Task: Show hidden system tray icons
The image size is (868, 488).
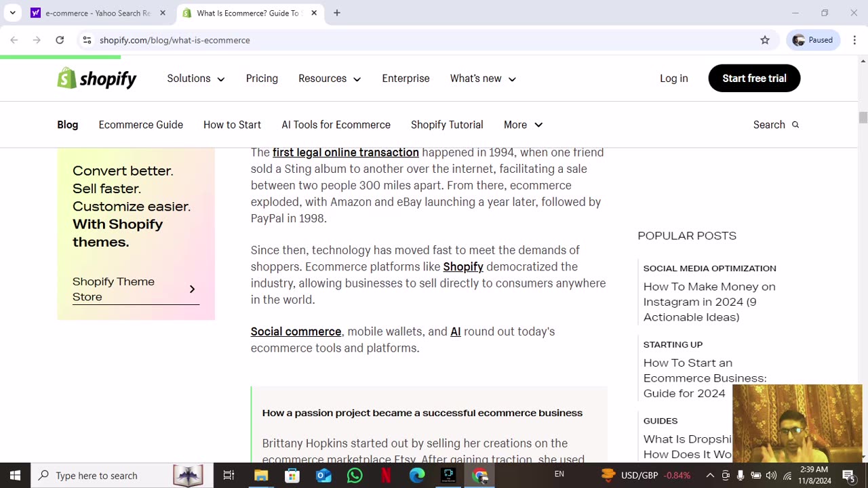Action: click(x=710, y=475)
